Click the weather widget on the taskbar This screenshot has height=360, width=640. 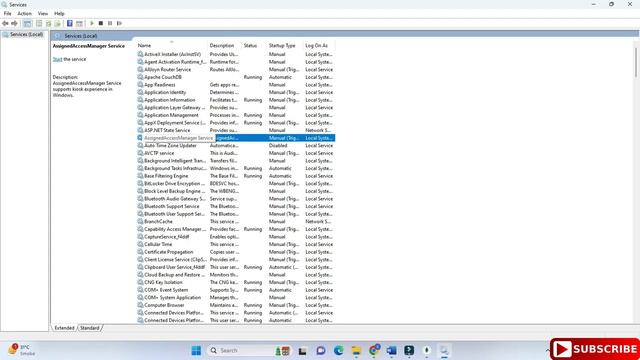[21, 350]
